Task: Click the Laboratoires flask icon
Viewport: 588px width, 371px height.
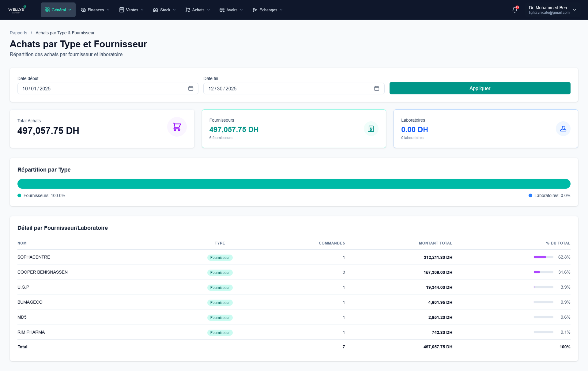Action: tap(563, 129)
